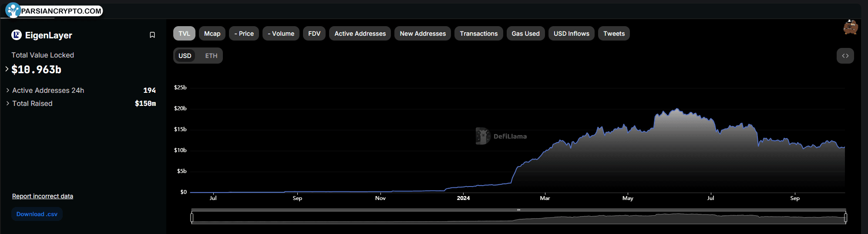The image size is (868, 234).
Task: Toggle the Price chart metric
Action: tap(244, 34)
